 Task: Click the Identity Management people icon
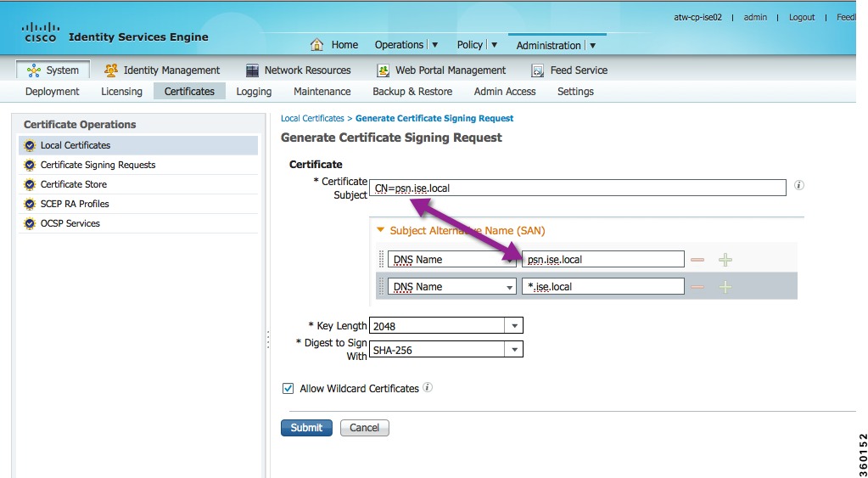[x=111, y=70]
